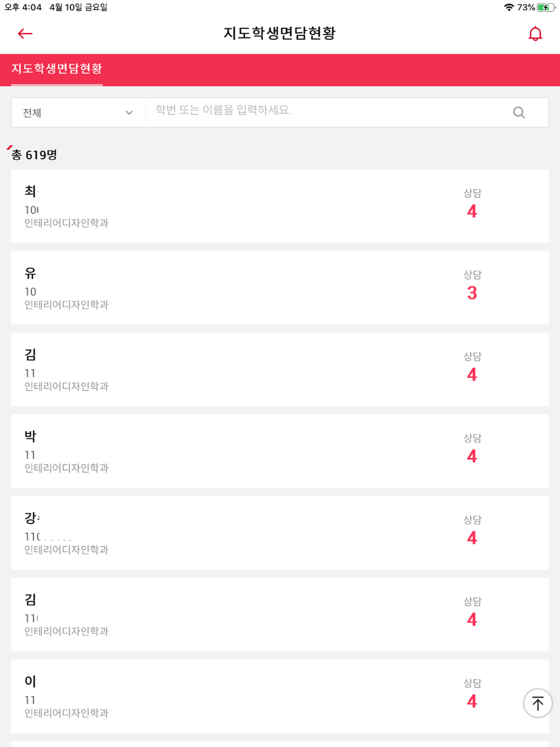
Task: Open the student card starting with 유
Action: [224, 288]
